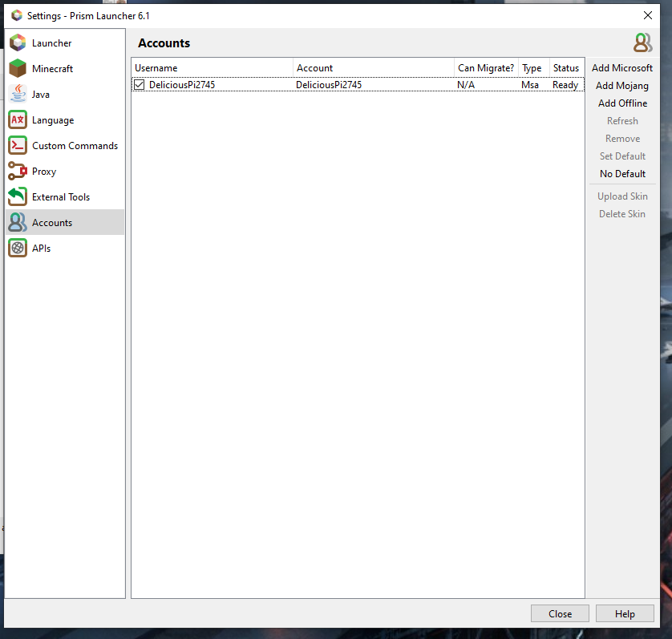Screen dimensions: 672x639
Task: Click the APIs globe icon
Action: coord(17,248)
